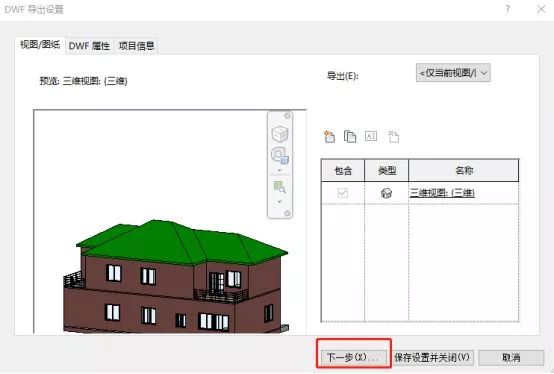Expand the steering wheel dropdown arrow
The image size is (554, 374).
point(279,171)
